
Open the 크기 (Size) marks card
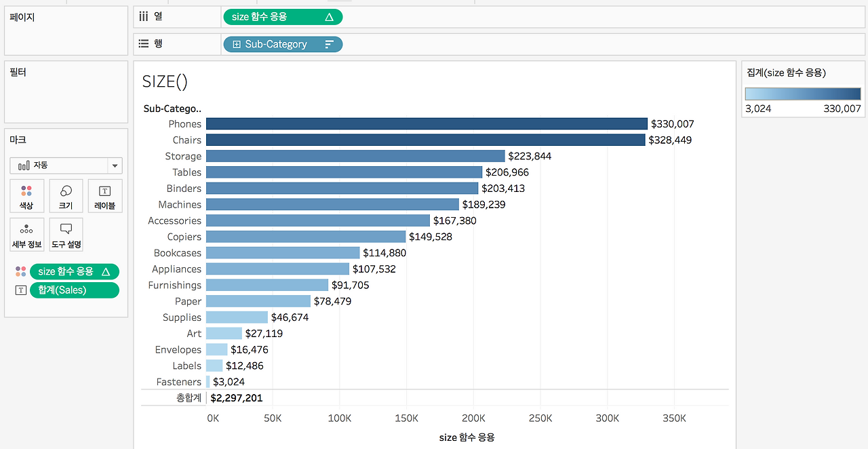[x=66, y=196]
